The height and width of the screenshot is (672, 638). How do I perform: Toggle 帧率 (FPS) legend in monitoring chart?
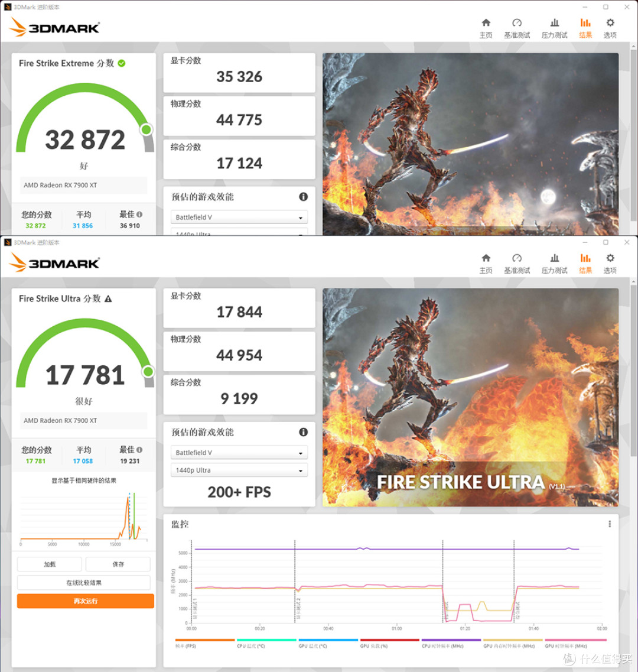tap(205, 643)
